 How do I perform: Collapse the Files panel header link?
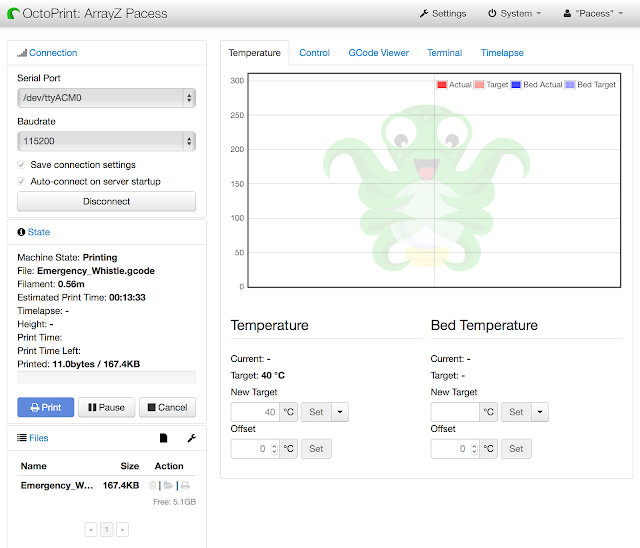coord(39,438)
